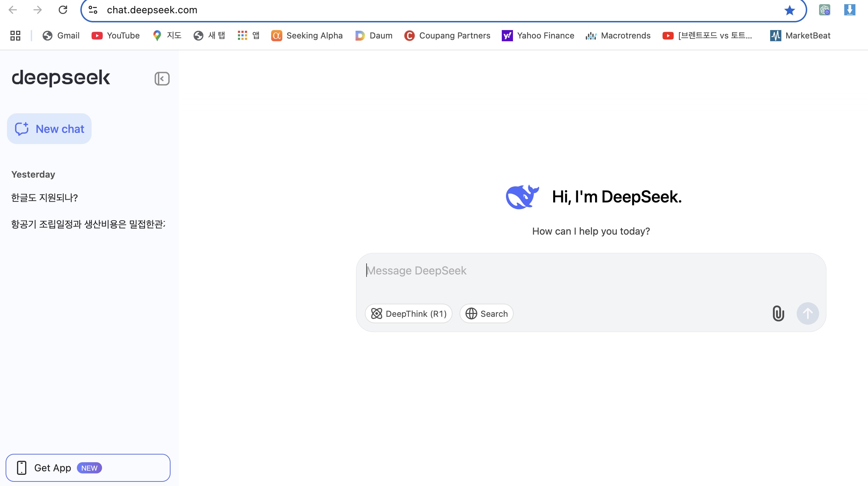Open the Get App button

click(x=88, y=468)
